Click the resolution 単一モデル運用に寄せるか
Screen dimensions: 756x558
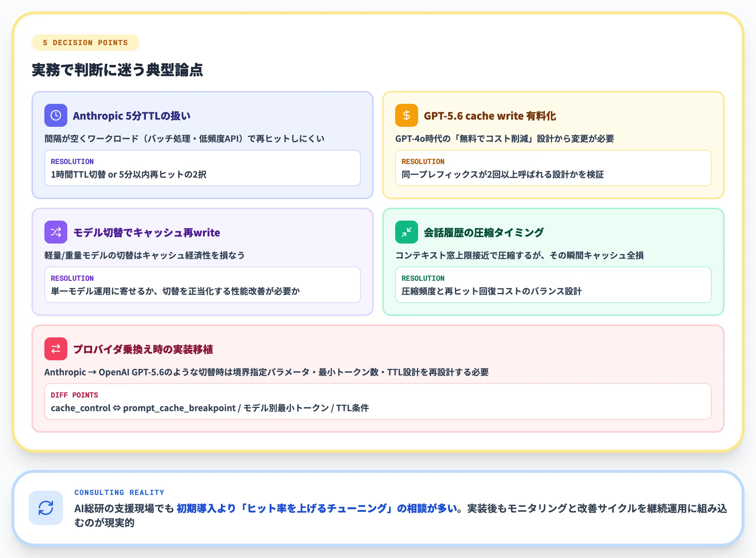coord(102,291)
